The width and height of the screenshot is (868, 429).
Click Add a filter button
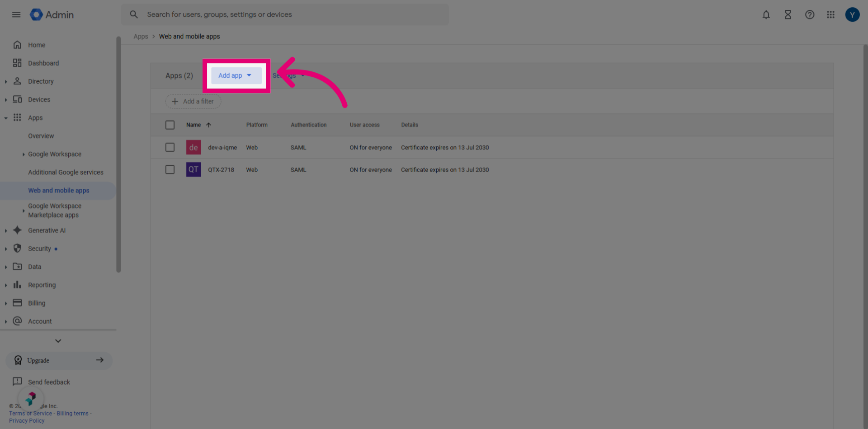193,101
